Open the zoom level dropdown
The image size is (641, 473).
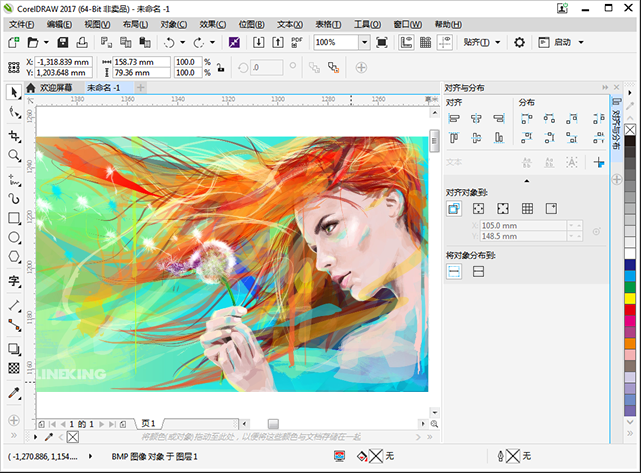click(364, 42)
